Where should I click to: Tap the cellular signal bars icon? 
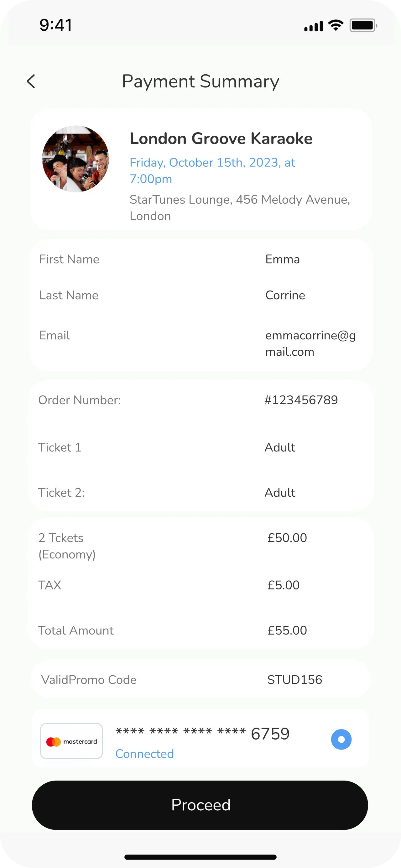point(313,26)
